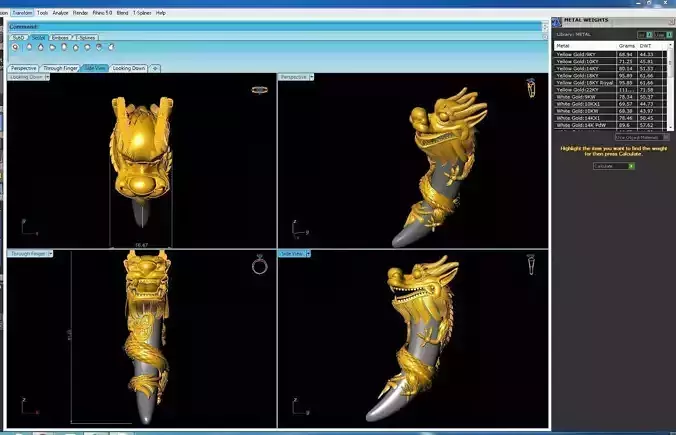Select the White Gold:9KW row
This screenshot has width=676, height=435.
point(610,97)
